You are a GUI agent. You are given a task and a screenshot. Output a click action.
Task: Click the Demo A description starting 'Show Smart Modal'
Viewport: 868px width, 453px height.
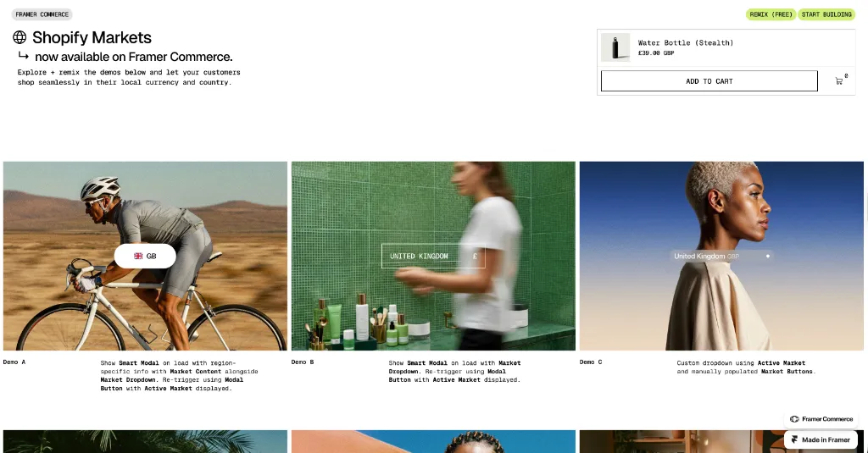pos(179,376)
